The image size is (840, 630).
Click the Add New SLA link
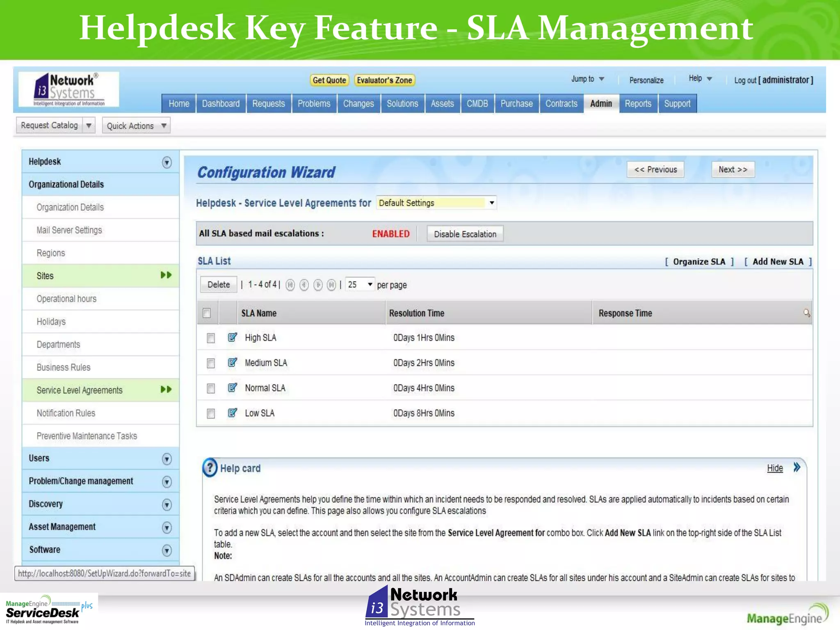[778, 261]
